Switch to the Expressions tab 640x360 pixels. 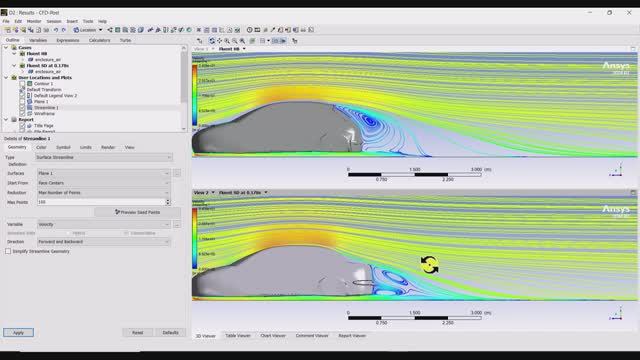point(68,40)
